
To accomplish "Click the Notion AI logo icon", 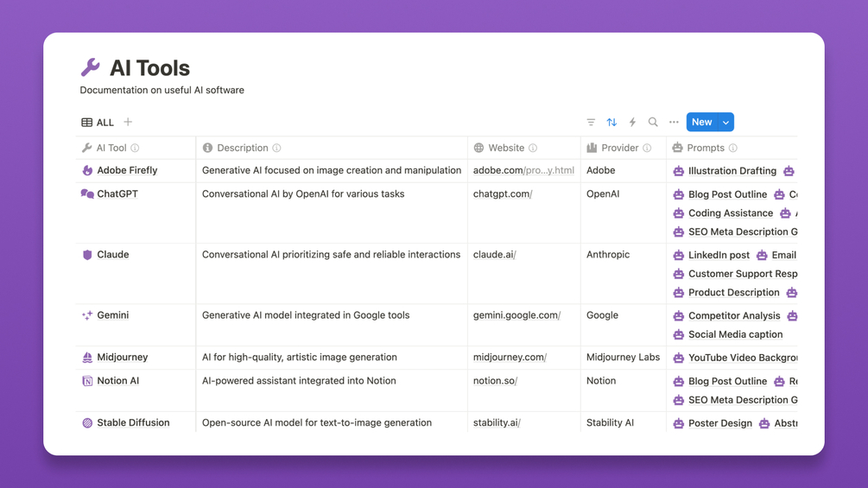I will tap(87, 381).
